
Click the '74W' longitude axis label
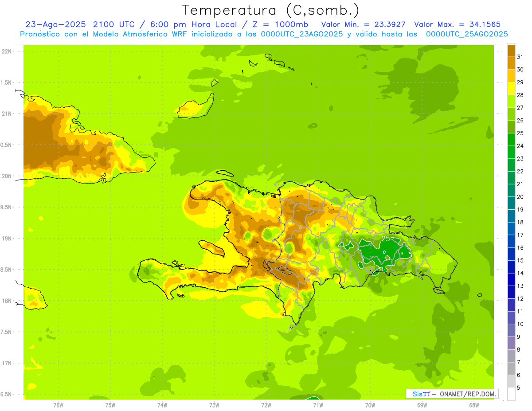click(x=162, y=405)
